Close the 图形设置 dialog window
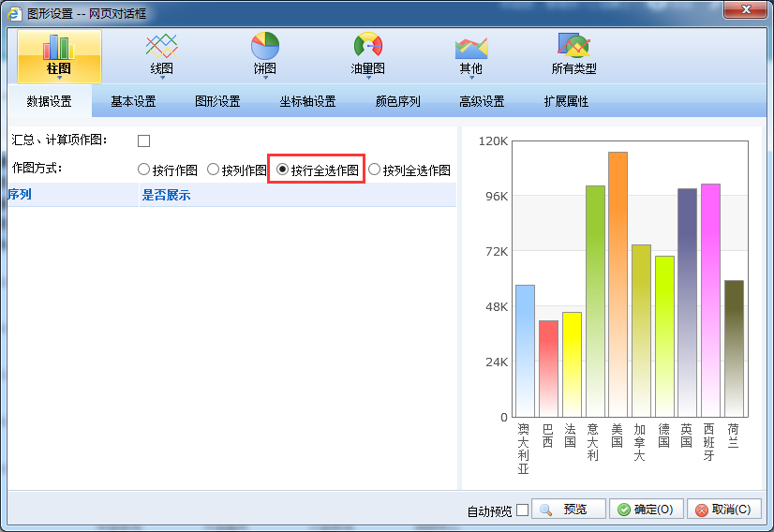 745,9
